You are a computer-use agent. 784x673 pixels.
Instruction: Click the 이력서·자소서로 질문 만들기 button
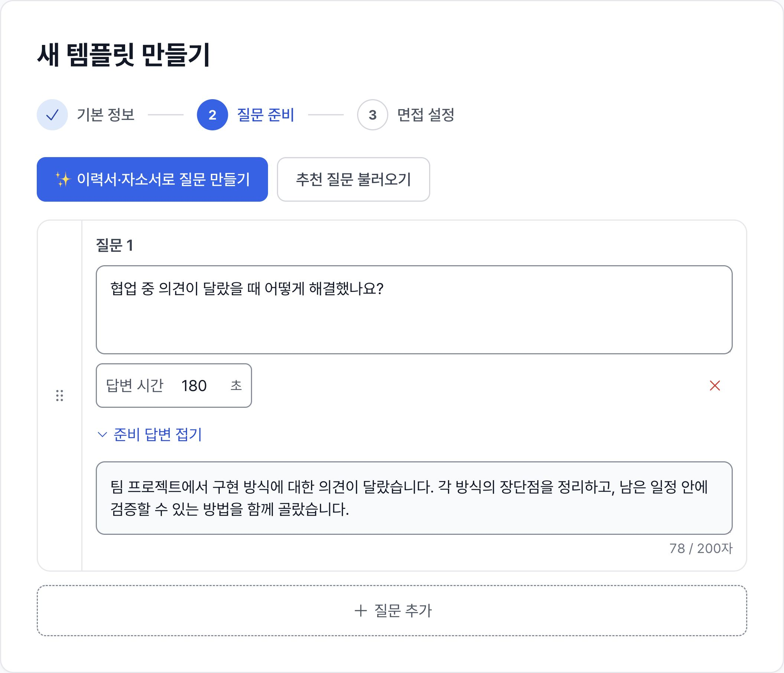pyautogui.click(x=152, y=179)
